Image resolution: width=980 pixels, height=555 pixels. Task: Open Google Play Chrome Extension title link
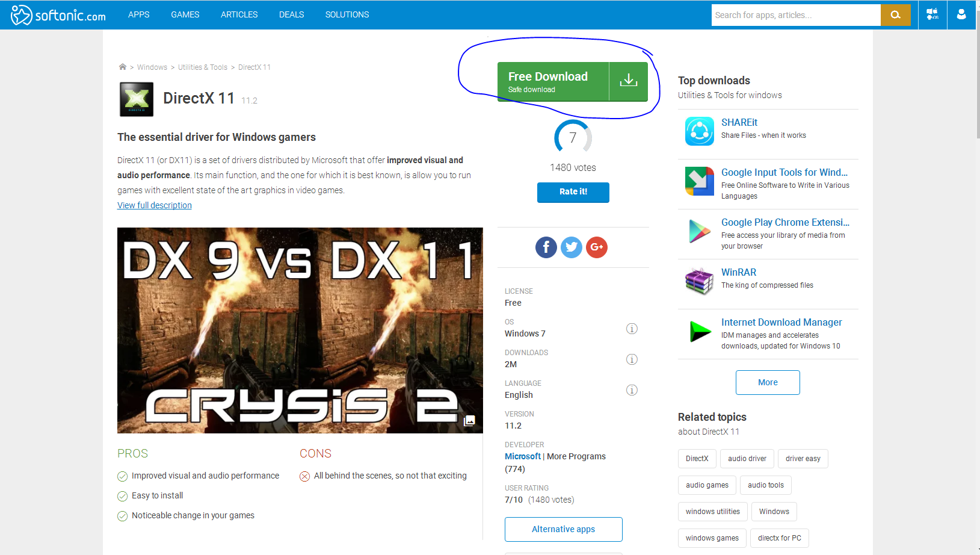click(785, 222)
